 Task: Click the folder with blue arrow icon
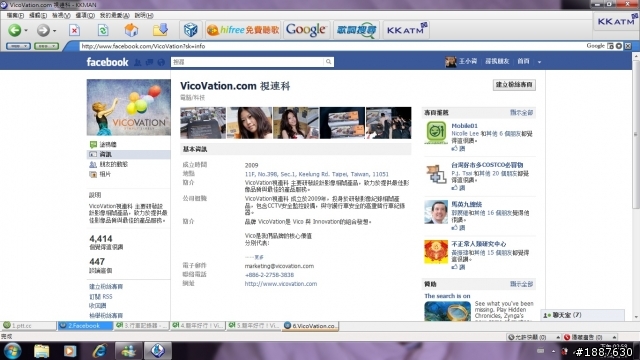tap(160, 30)
